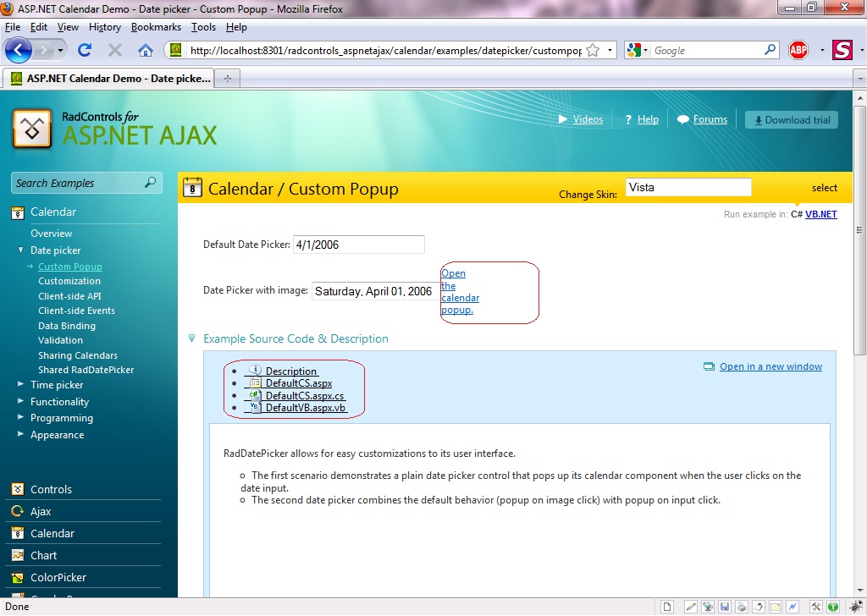This screenshot has height=616, width=867.
Task: Bookmark this page with the star icon
Action: [593, 50]
